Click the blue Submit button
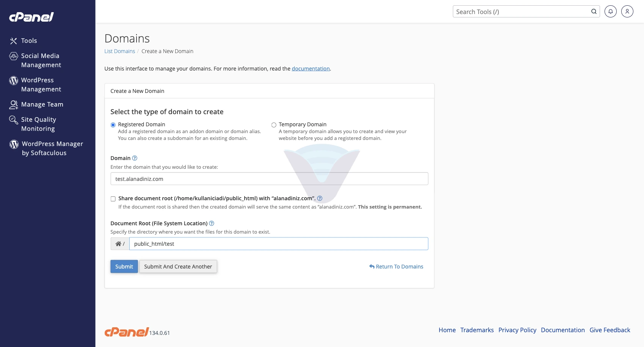This screenshot has width=644, height=347. click(x=124, y=267)
